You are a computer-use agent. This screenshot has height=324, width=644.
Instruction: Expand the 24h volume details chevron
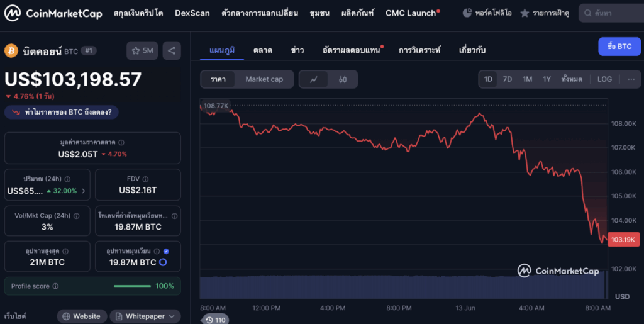point(84,191)
